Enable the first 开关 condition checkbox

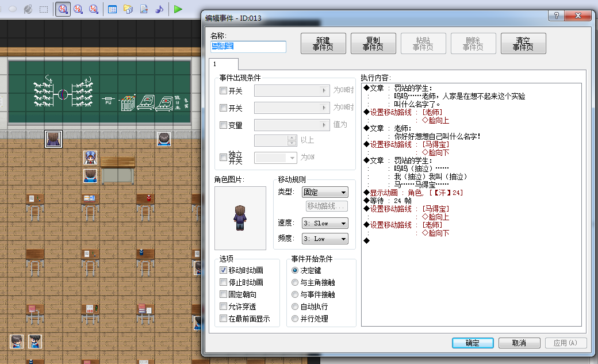pyautogui.click(x=224, y=91)
